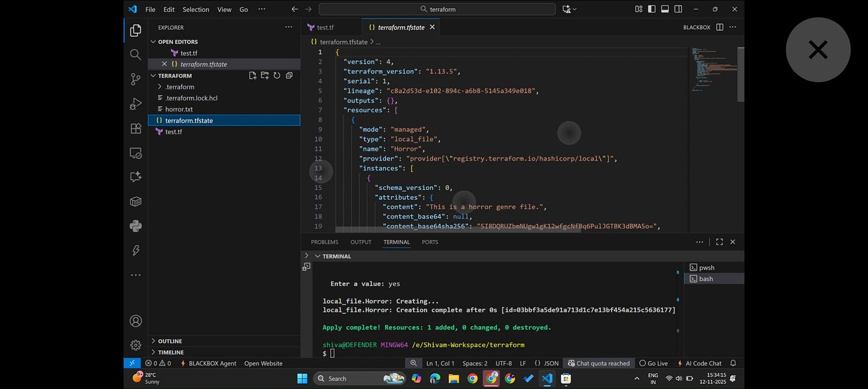Close the terraform.tfstate editor tab
Screen dimensions: 868x389
[432, 27]
